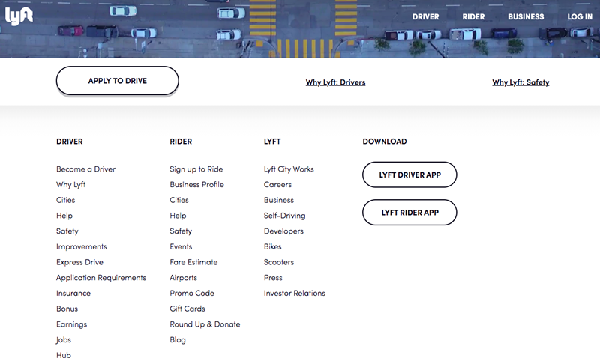Open the Fare Estimate link
600x364 pixels.
(193, 262)
